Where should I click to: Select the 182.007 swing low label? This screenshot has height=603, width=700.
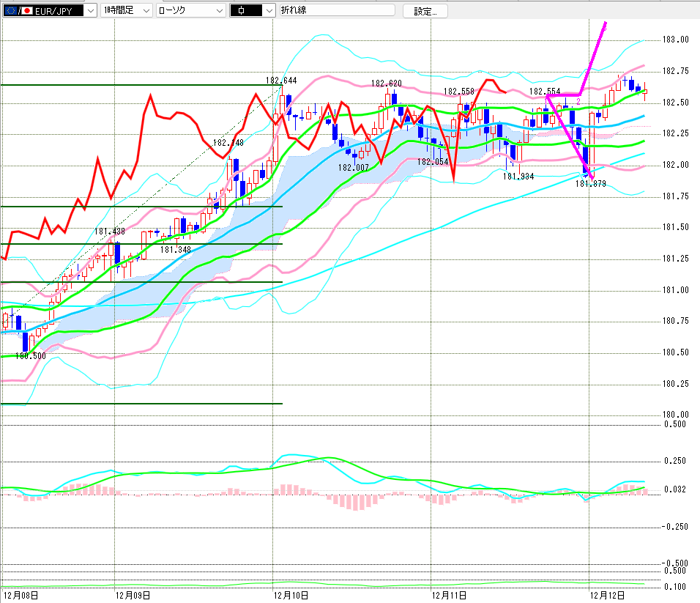(352, 167)
